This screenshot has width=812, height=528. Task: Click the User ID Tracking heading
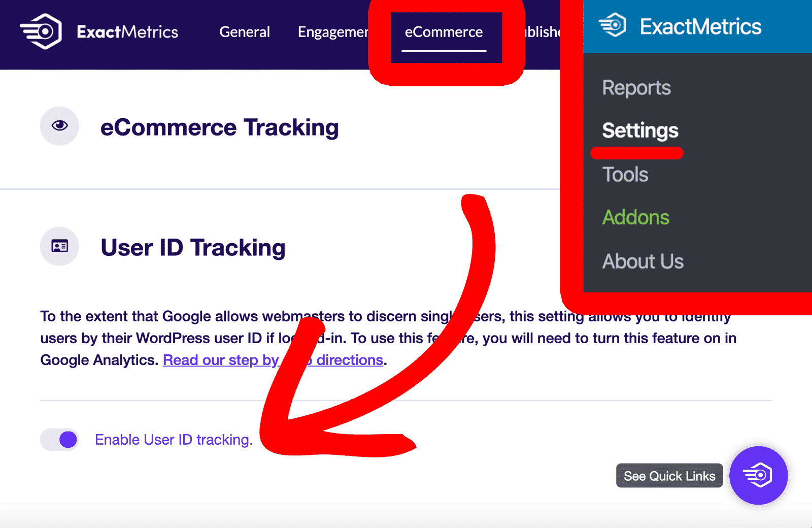pyautogui.click(x=193, y=247)
